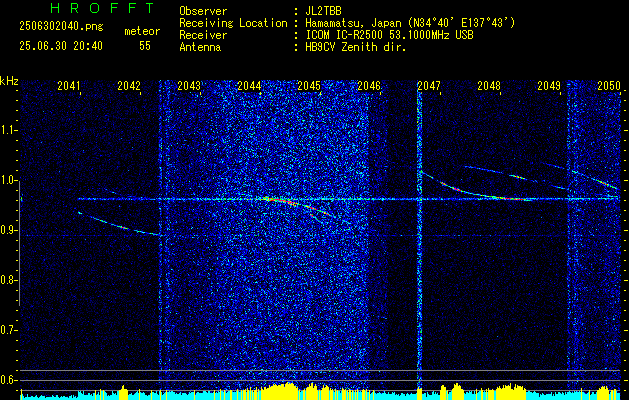This screenshot has width=629, height=400.
Task: Click the 2044 time marker
Action: (249, 86)
